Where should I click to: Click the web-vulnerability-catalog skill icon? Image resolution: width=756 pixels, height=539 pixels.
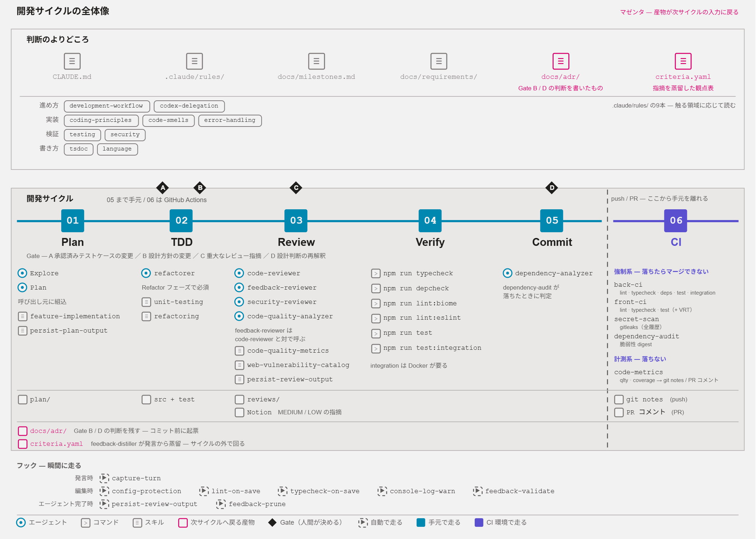click(240, 365)
